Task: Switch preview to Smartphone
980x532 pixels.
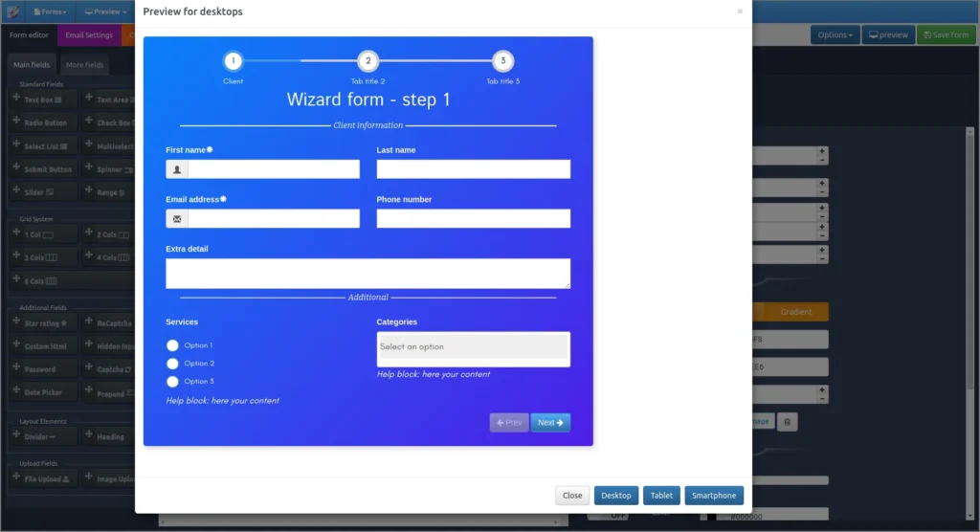Action: click(x=714, y=495)
